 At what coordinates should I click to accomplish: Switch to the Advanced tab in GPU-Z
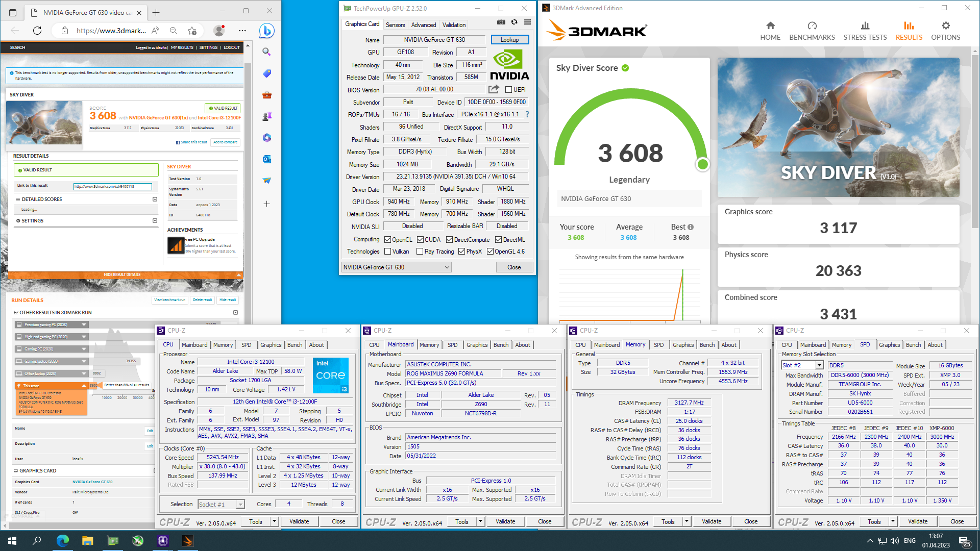coord(423,24)
